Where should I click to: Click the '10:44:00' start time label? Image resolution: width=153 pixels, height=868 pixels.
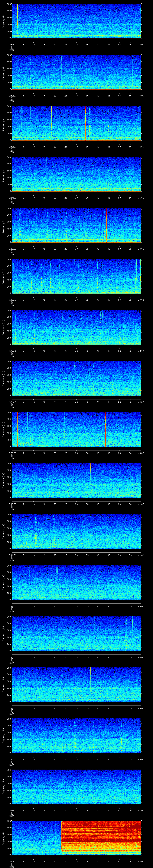click(12, 708)
